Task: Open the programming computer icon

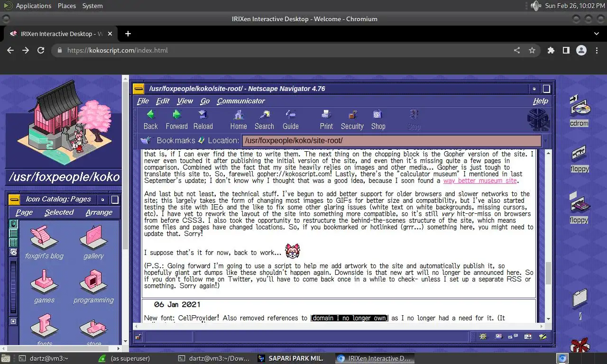Action: 93,281
